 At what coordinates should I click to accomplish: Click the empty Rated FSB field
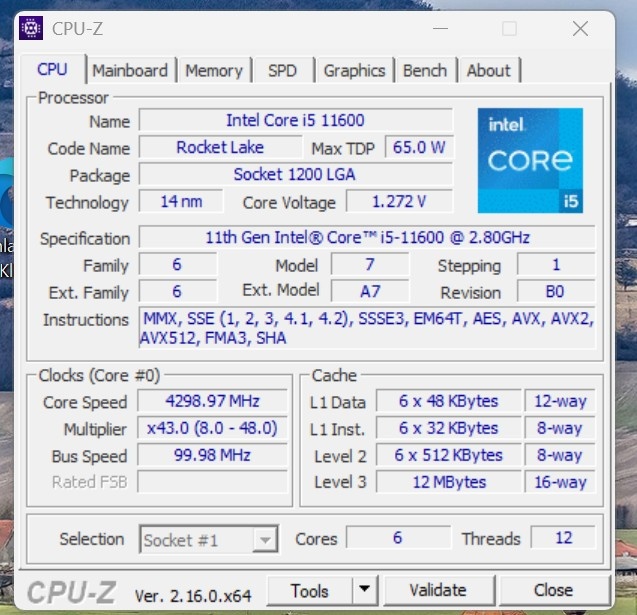point(212,482)
